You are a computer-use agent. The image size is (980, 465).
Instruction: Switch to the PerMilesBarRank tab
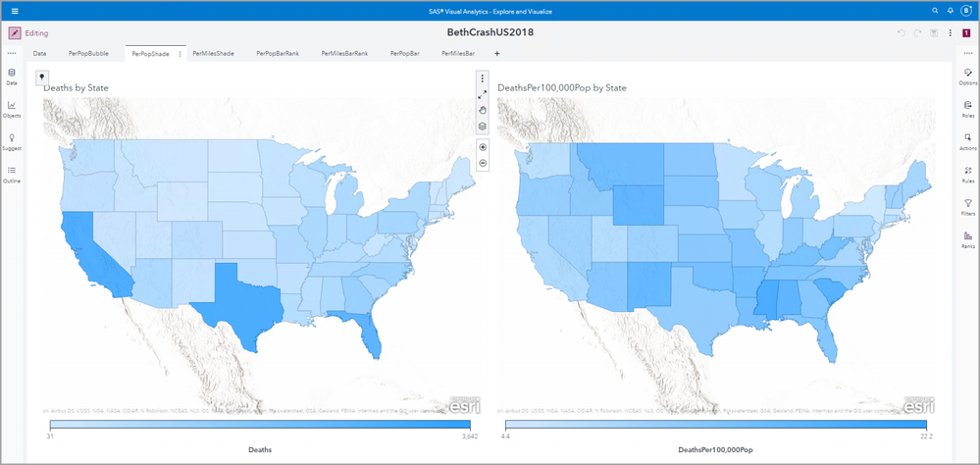click(344, 54)
